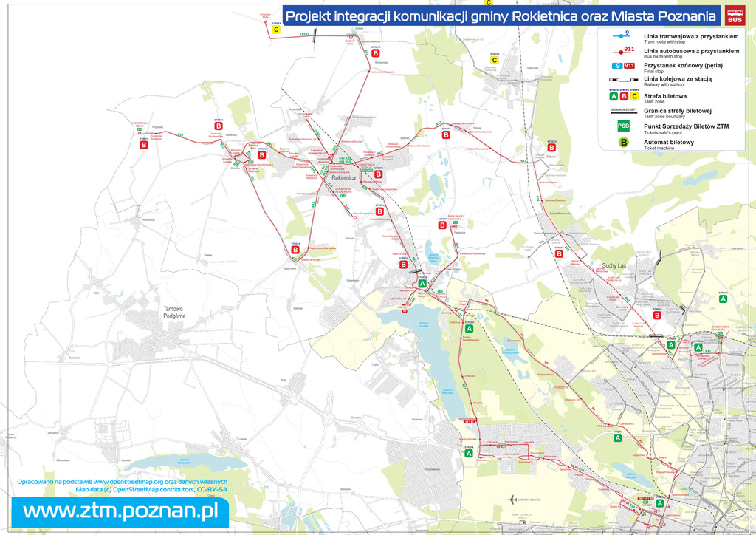Click the Linia autobusowa z przystankiem legend text
Viewport: 756px width, 535px height.
tap(691, 50)
